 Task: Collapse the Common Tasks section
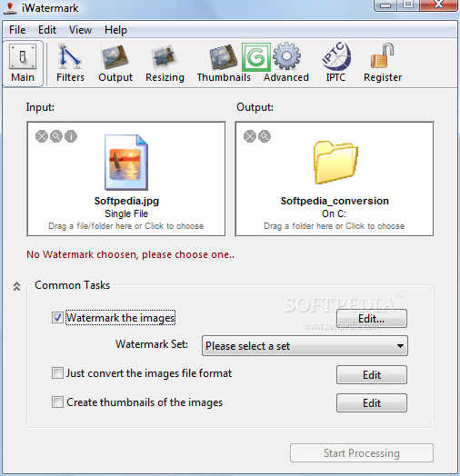coord(16,286)
